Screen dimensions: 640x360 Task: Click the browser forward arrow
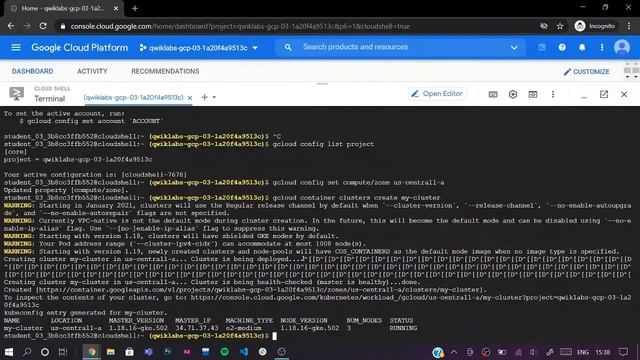tap(27, 26)
